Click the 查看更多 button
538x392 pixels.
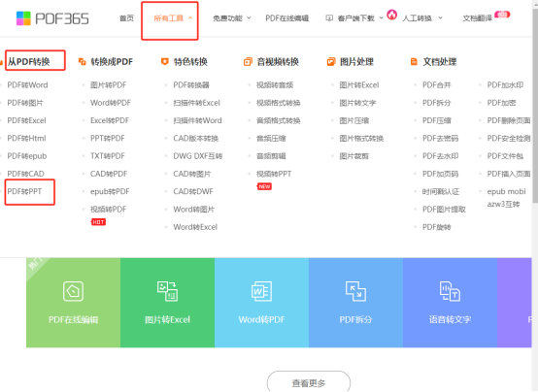pos(309,382)
